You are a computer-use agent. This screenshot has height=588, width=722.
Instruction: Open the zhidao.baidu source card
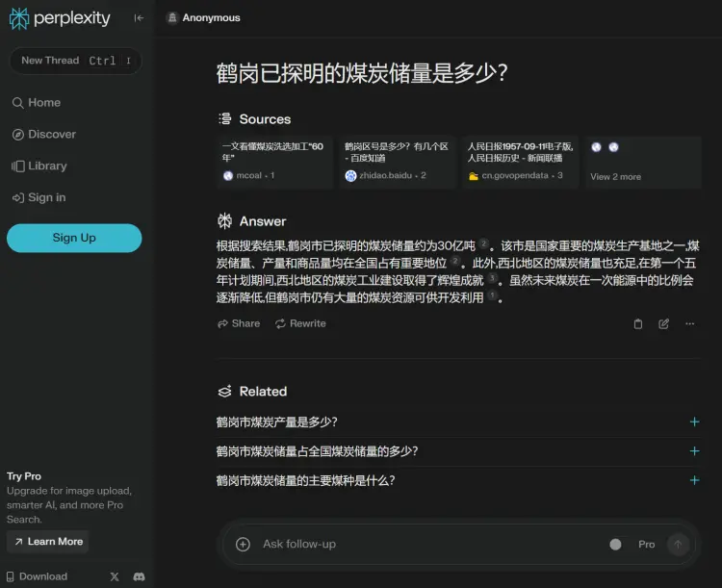[398, 162]
